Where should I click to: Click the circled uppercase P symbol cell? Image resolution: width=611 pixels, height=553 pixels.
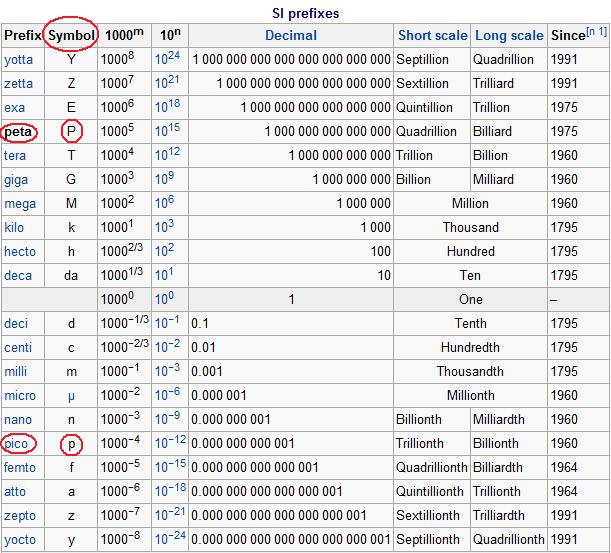point(71,131)
